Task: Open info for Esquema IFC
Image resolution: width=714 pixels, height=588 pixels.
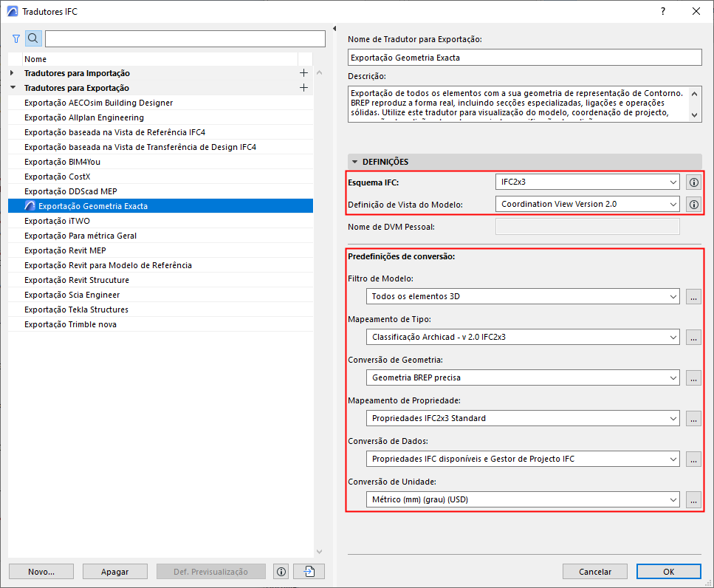Action: point(693,182)
